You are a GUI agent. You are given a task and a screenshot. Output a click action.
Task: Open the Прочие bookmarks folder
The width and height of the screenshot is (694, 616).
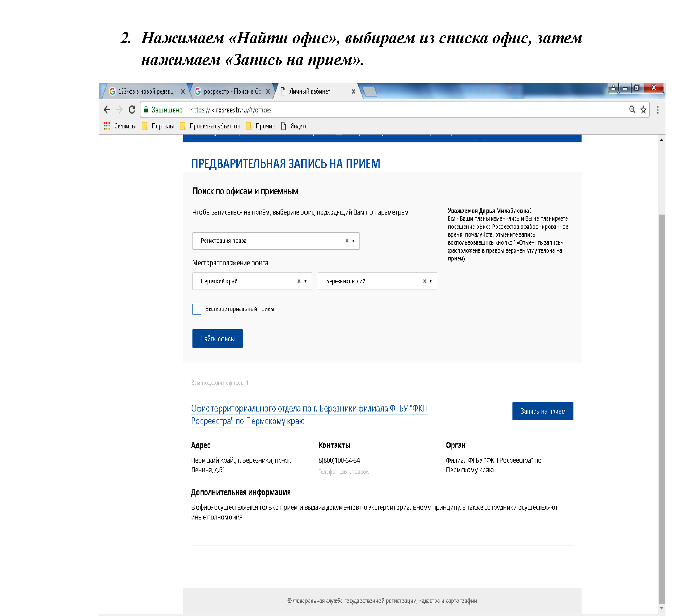(x=260, y=126)
